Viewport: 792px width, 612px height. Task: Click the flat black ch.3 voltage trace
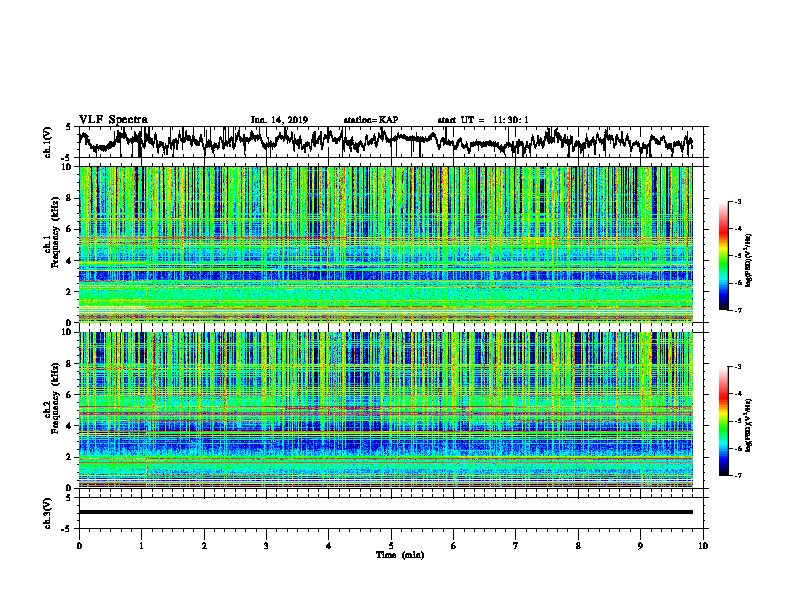click(385, 512)
